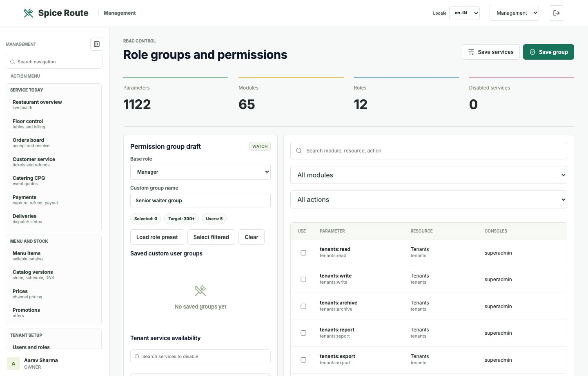Open Menu items in the sidebar
Viewport: 588px width, 376px height.
point(53,256)
